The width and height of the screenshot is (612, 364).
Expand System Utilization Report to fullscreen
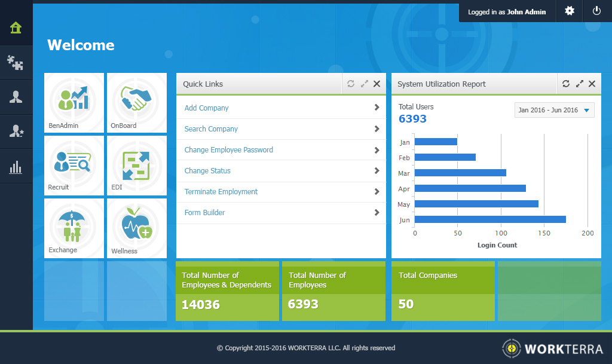[x=579, y=84]
